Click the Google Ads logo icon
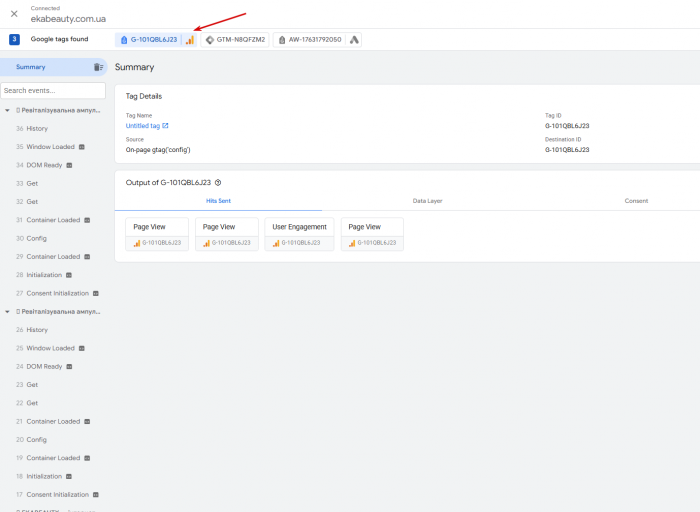Screen dimensions: 700x512 pos(354,40)
